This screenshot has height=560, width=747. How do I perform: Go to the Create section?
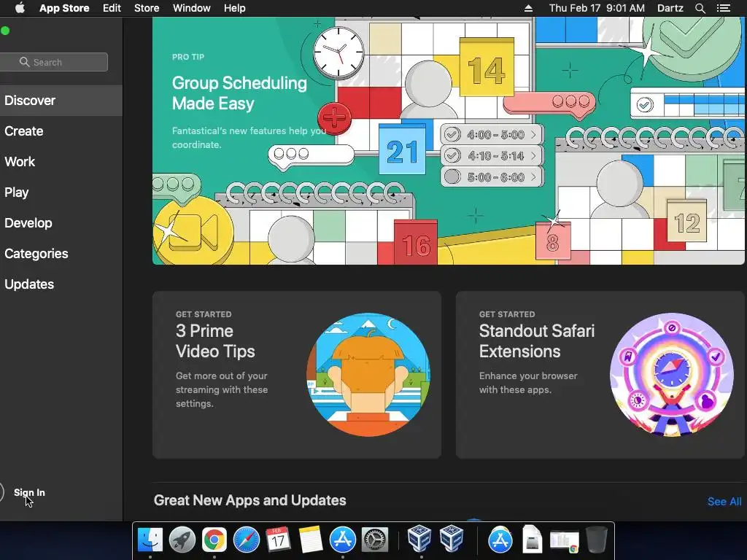click(61, 131)
